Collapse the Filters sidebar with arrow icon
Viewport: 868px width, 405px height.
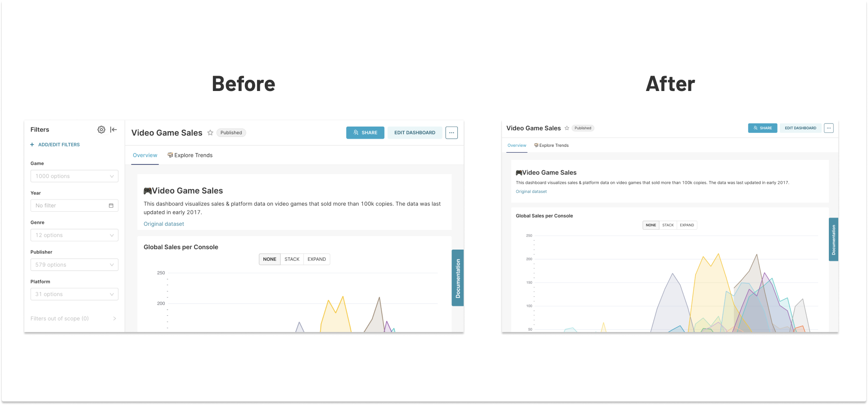pyautogui.click(x=113, y=130)
